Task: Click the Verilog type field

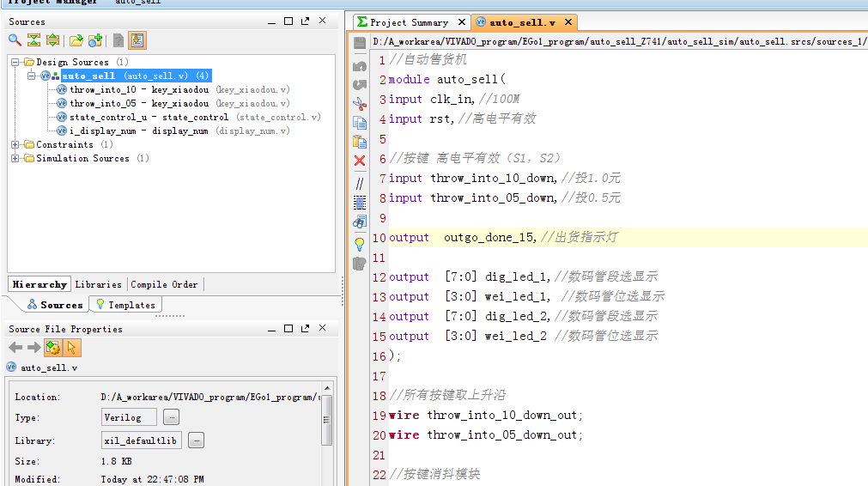Action: click(x=129, y=416)
